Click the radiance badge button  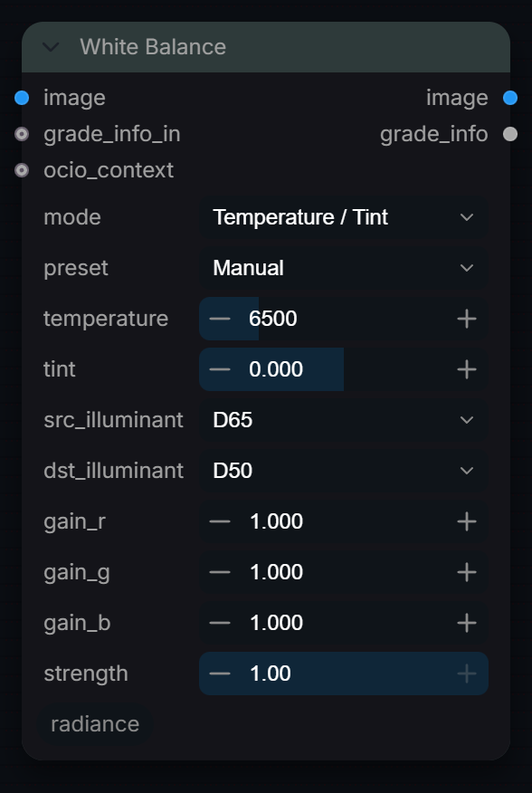coord(95,724)
